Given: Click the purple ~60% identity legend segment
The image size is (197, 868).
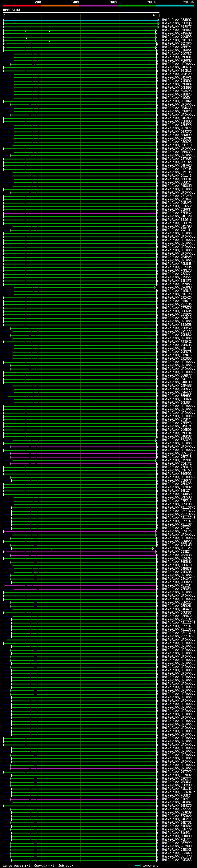Looking at the screenshot, I should (x=98, y=6).
